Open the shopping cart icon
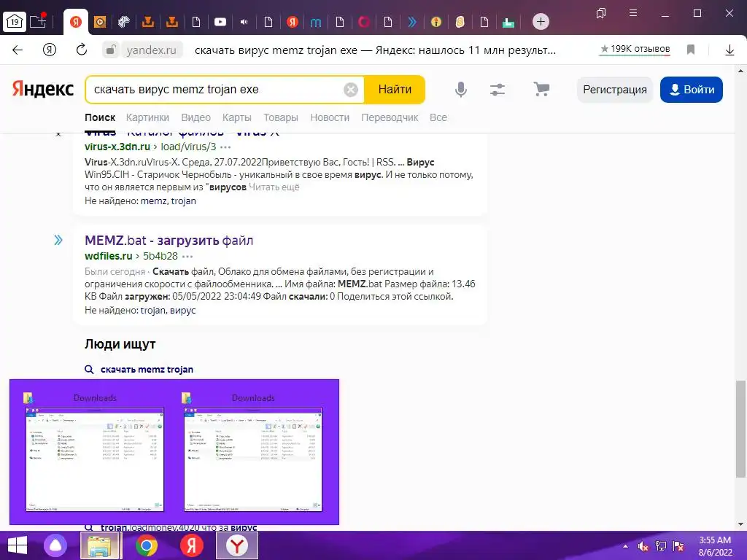The width and height of the screenshot is (747, 560). click(541, 89)
